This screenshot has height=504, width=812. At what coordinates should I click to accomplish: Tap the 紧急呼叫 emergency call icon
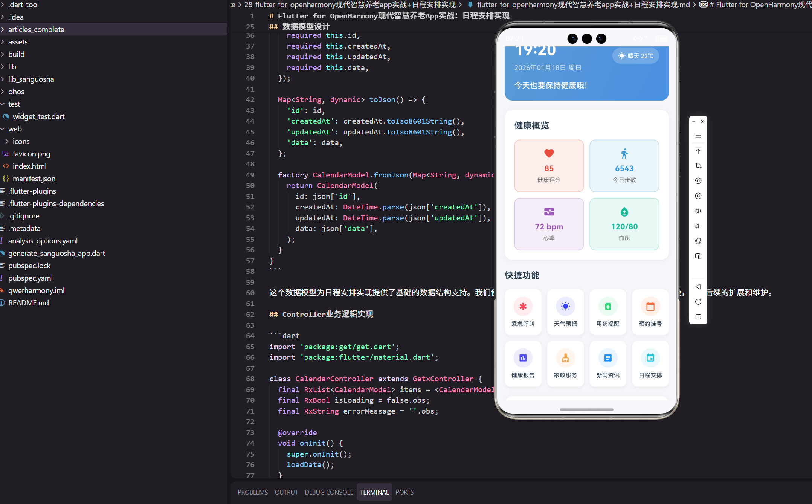tap(523, 307)
